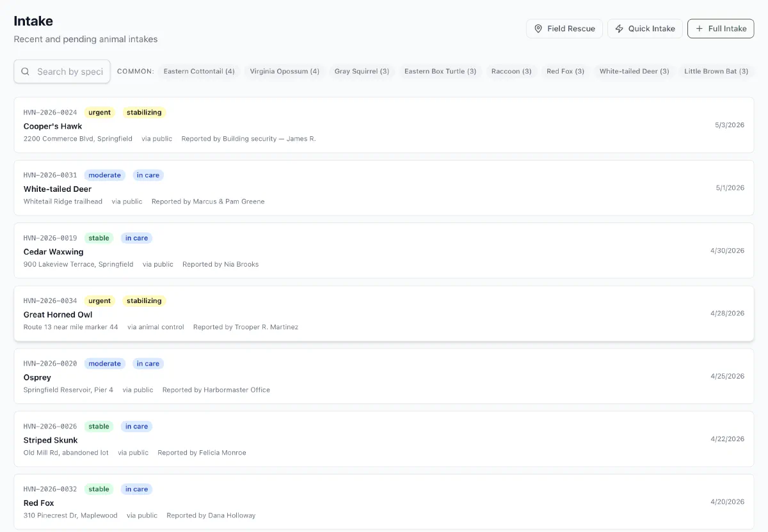This screenshot has height=532, width=768.
Task: Filter by Red Fox (3) chip
Action: pyautogui.click(x=565, y=72)
